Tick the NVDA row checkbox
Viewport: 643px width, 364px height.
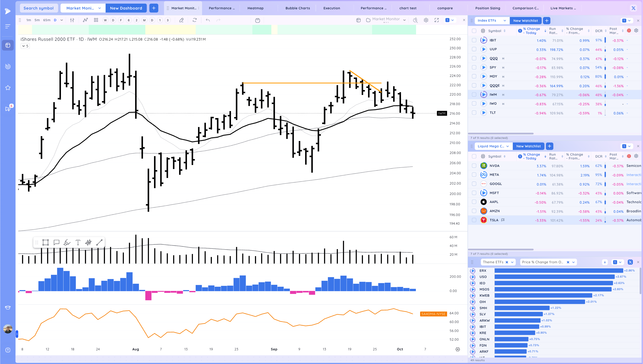click(x=474, y=166)
